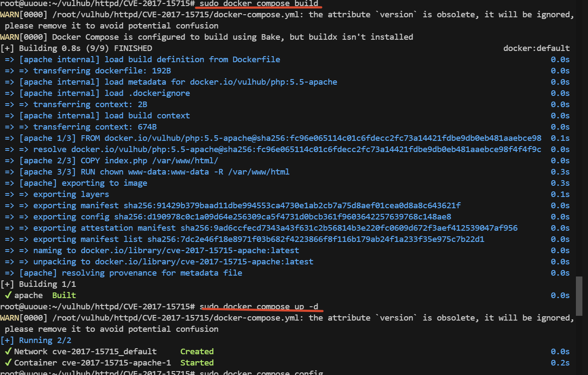
Task: Click the 'load .dockerignore' line
Action: click(x=97, y=93)
